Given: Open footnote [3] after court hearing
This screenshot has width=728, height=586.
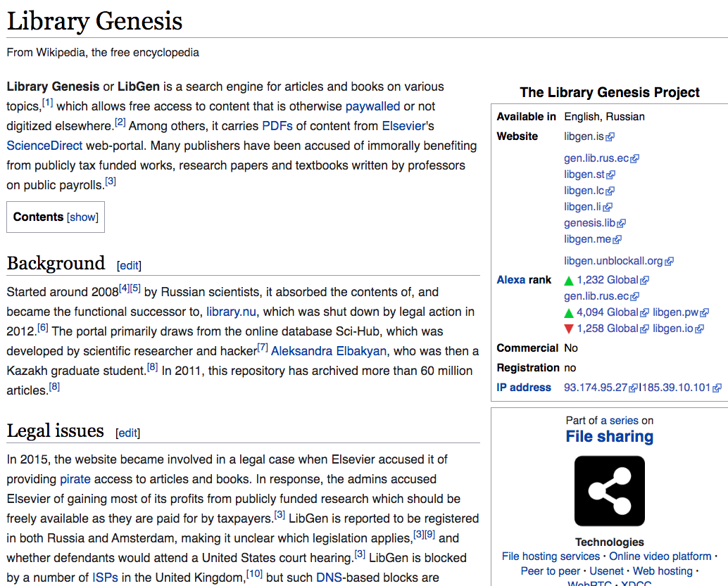Looking at the screenshot, I should [360, 554].
